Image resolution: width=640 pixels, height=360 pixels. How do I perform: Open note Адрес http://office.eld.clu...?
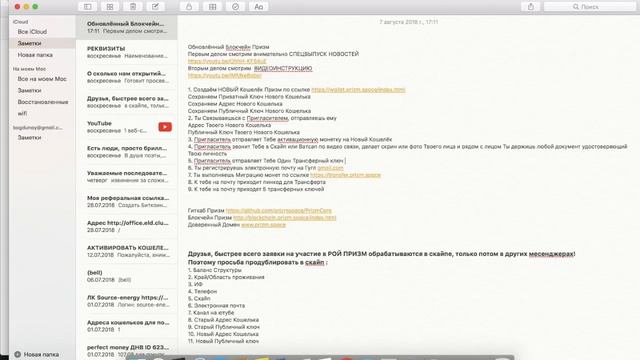pos(127,226)
